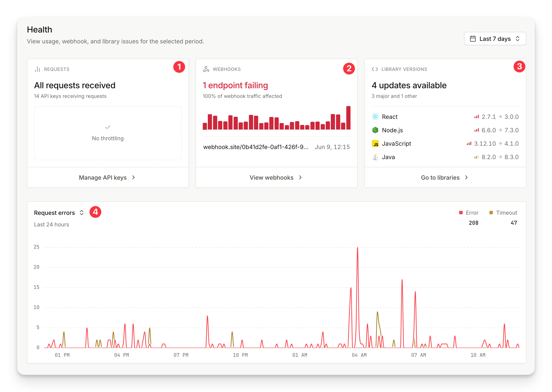Click the Java target version 8.3.0
Screen dimensions: 552x392
tap(511, 157)
